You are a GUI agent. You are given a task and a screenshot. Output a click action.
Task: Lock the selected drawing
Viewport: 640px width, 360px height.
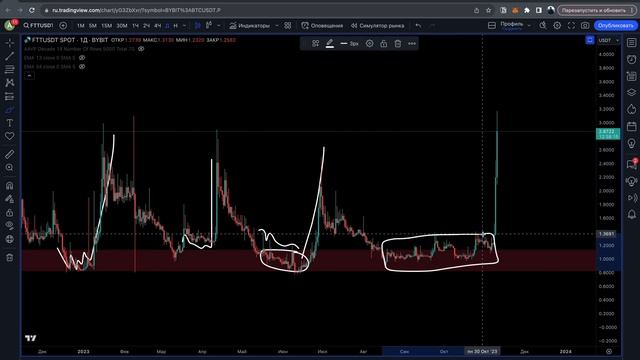coord(384,44)
